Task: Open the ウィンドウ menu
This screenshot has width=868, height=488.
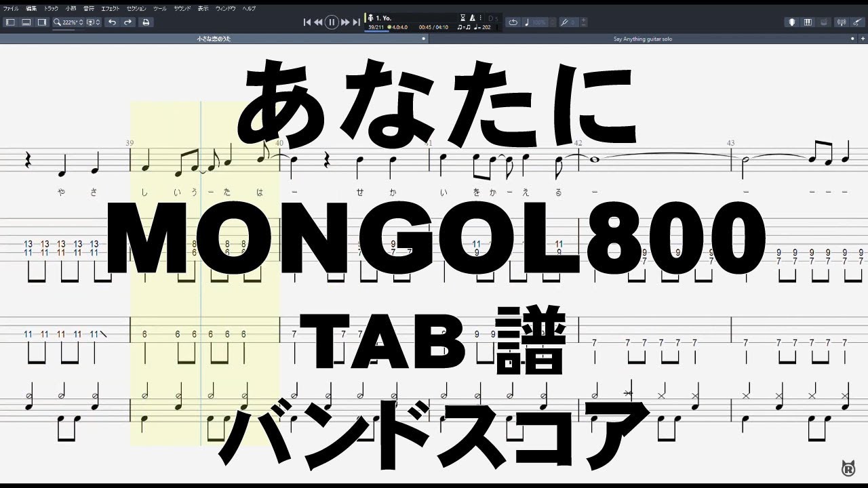Action: pos(226,8)
